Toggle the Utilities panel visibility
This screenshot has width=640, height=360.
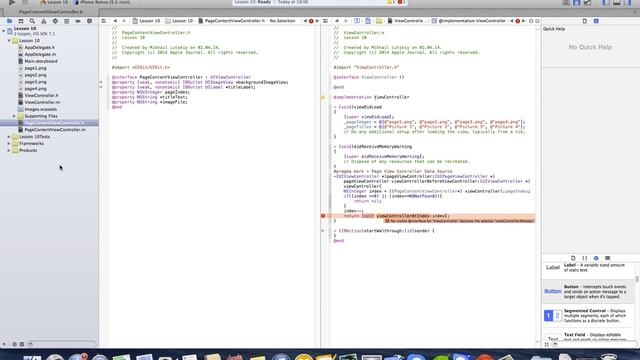628,2
